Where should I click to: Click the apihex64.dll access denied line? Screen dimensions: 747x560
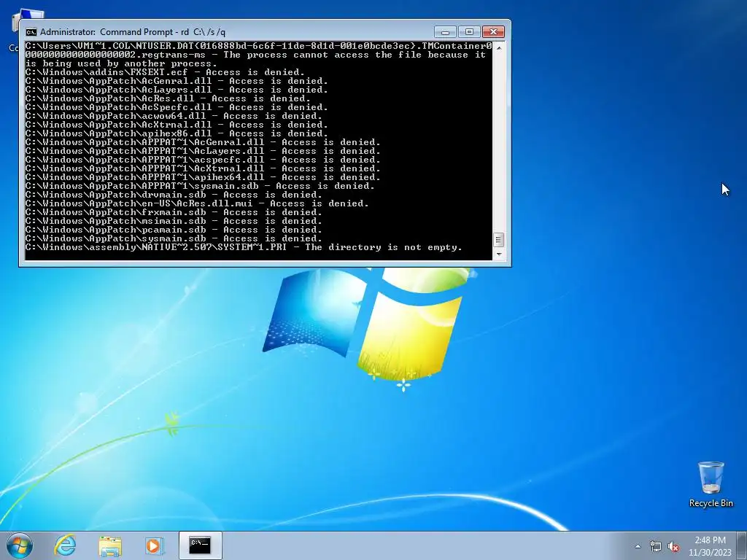click(x=203, y=177)
